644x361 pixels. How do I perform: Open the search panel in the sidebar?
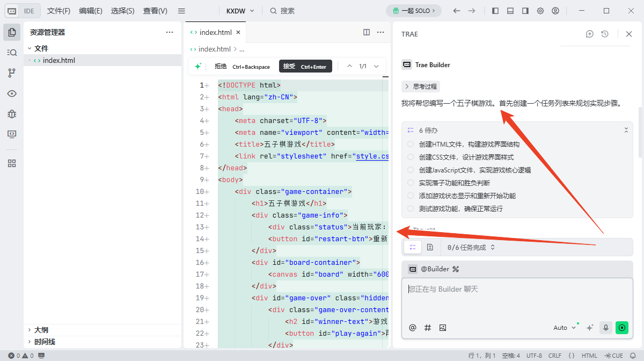pos(12,52)
